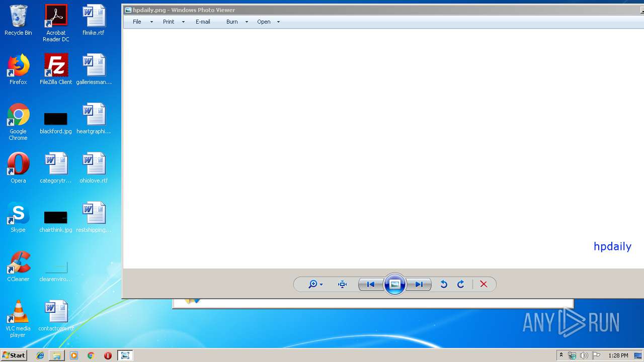Select the categorytr document icon
Image resolution: width=644 pixels, height=362 pixels.
56,168
